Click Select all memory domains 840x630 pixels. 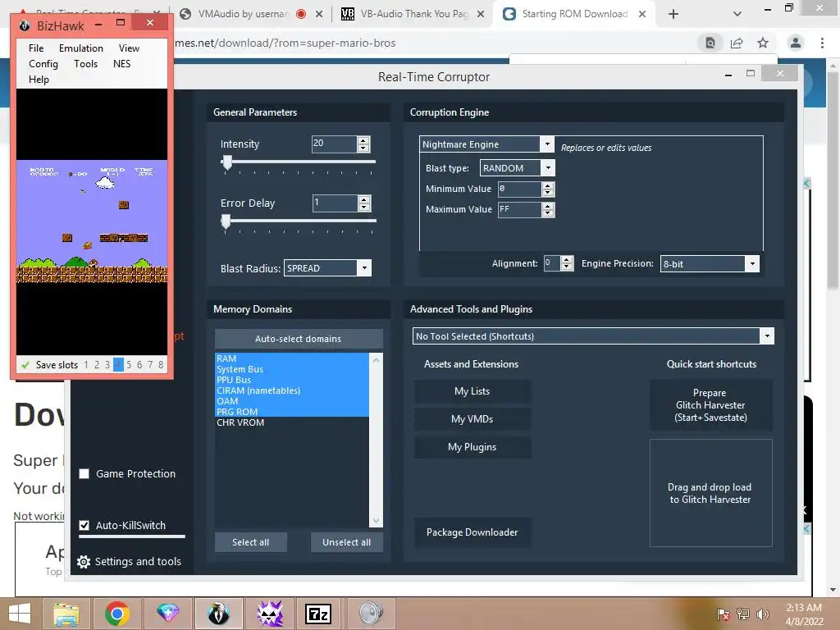[x=251, y=542]
